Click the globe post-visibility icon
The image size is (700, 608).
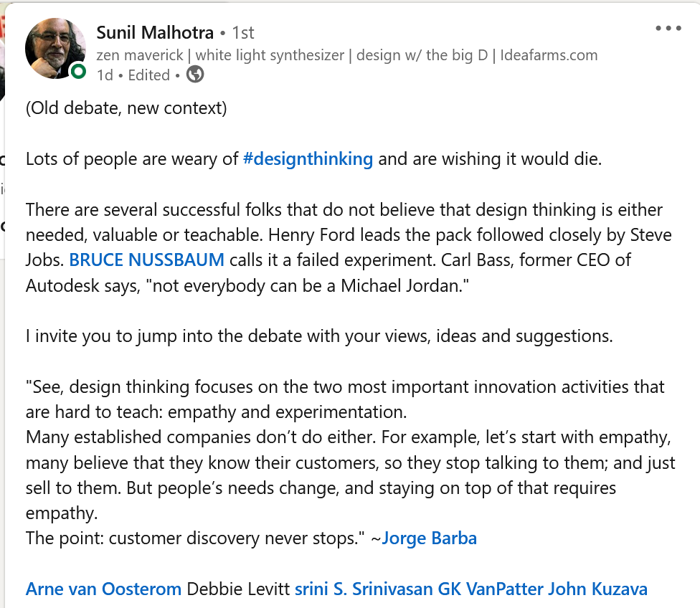pyautogui.click(x=194, y=75)
